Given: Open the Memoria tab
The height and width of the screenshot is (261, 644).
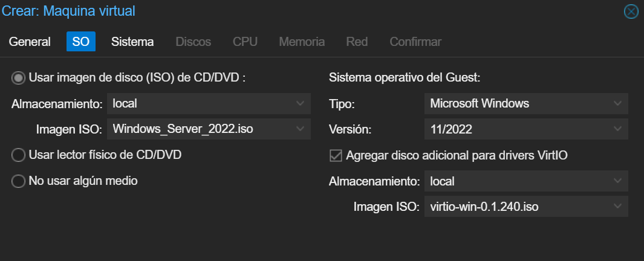Looking at the screenshot, I should (x=302, y=42).
